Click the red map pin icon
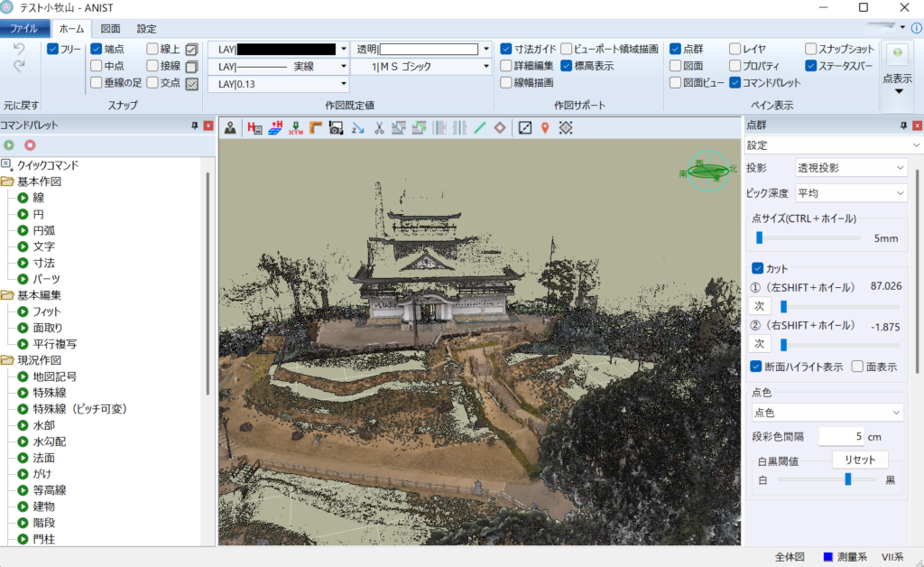This screenshot has height=567, width=924. (545, 128)
